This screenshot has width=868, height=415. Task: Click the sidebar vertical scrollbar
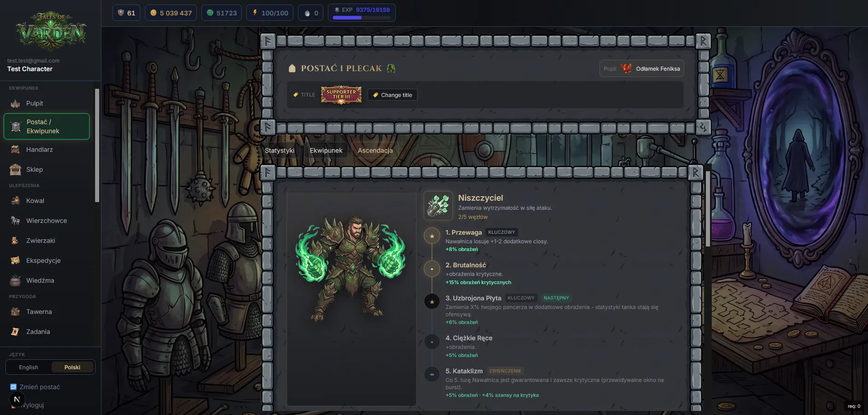pyautogui.click(x=97, y=145)
